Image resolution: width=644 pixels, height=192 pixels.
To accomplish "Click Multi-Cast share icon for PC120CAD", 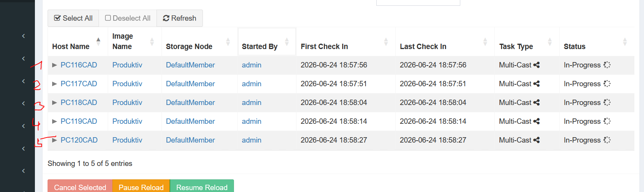I will coord(537,140).
